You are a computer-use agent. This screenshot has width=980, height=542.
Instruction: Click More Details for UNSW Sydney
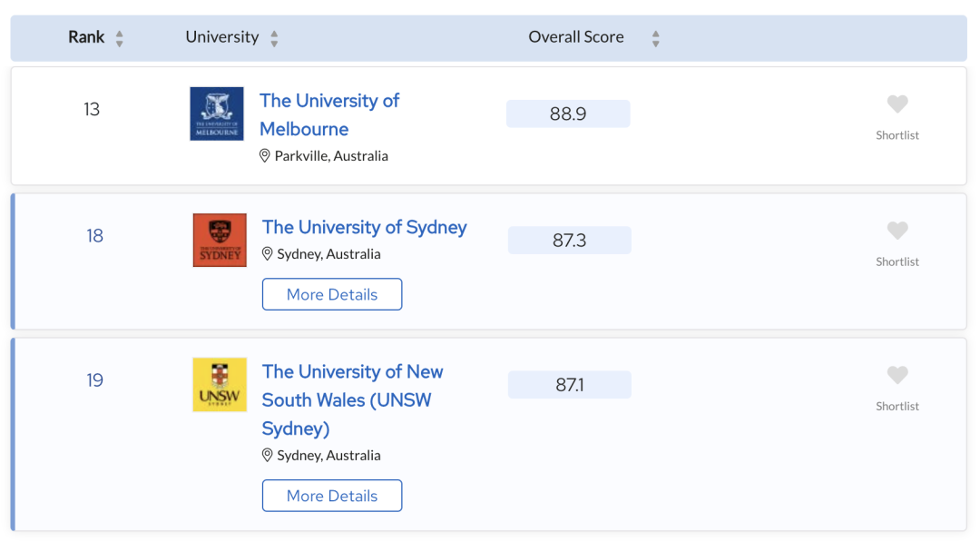pos(332,496)
